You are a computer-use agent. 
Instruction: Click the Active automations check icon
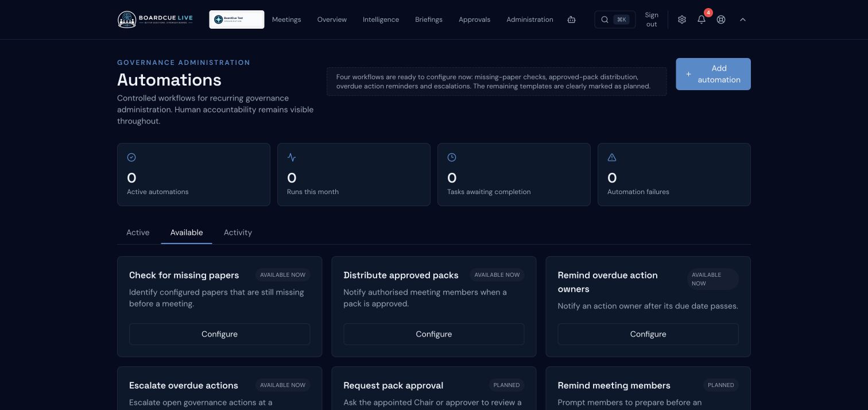tap(131, 157)
